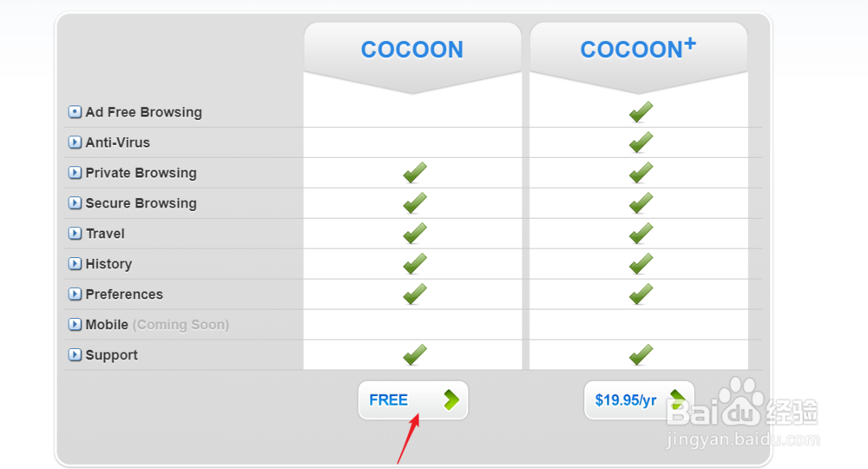Click the Mobile (Coming Soon) label

point(156,325)
